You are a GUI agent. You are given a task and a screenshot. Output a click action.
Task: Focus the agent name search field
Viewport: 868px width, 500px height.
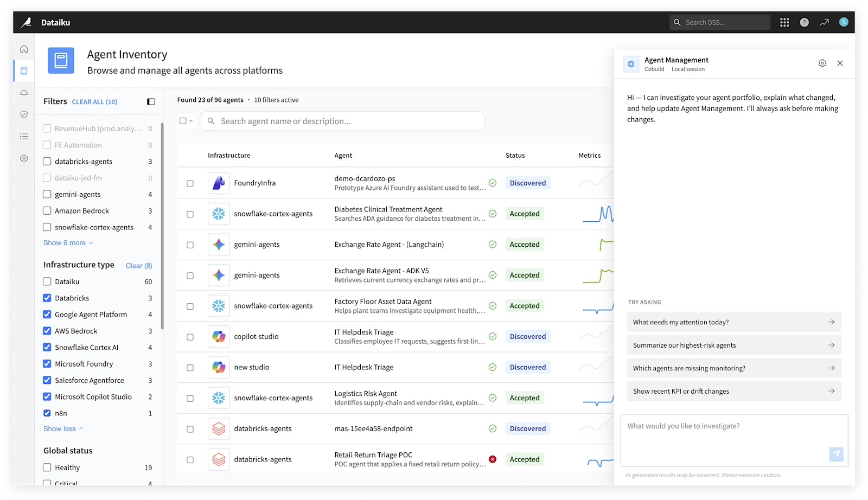[342, 121]
